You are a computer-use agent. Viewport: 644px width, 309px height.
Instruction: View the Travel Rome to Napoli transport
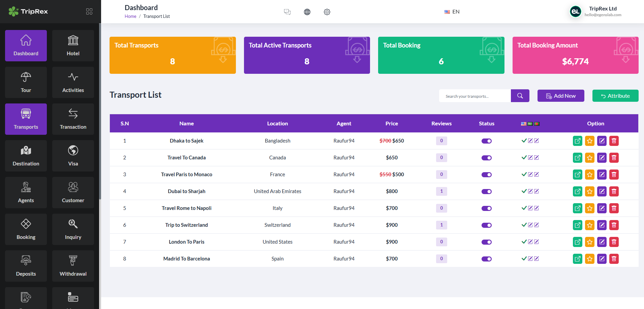(x=578, y=208)
